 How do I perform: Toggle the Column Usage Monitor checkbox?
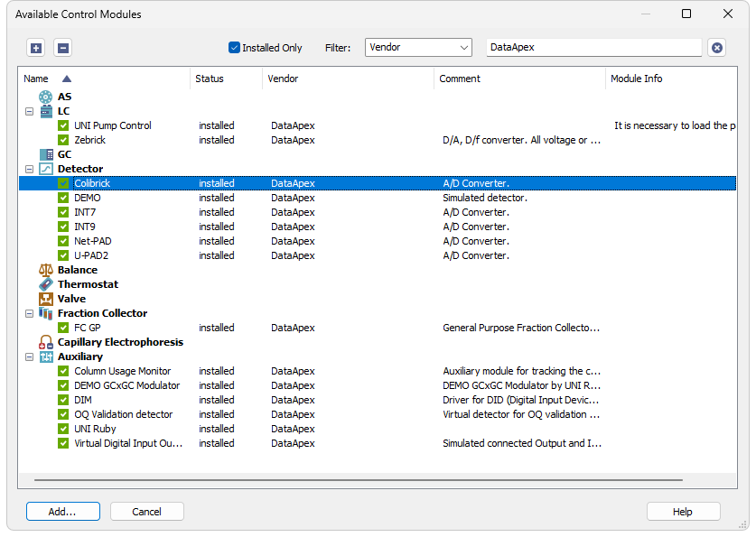pyautogui.click(x=63, y=371)
